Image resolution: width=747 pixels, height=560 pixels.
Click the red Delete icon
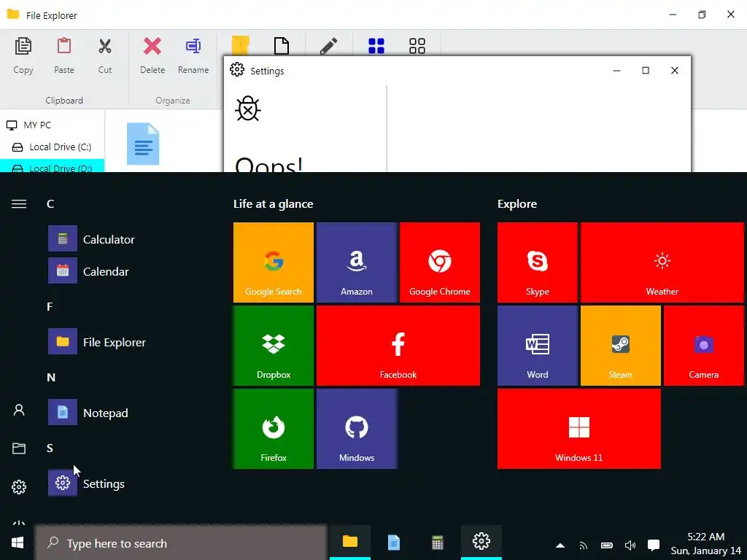tap(152, 46)
